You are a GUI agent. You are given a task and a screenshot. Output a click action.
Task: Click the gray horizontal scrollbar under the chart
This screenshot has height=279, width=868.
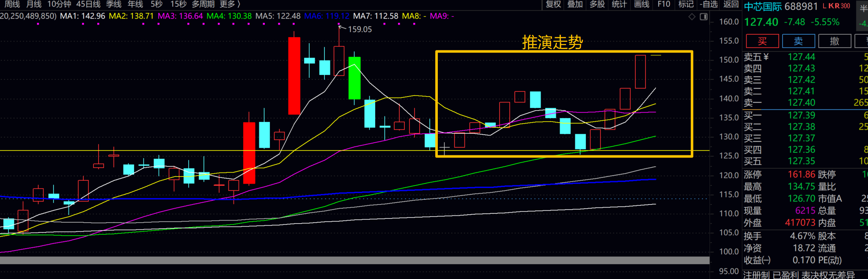[354, 260]
